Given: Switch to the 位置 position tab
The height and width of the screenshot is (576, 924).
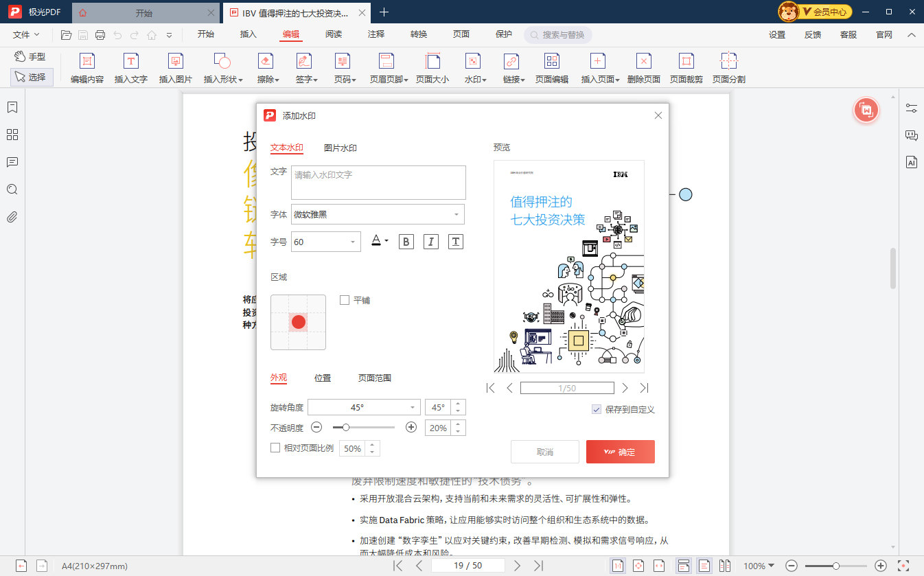Looking at the screenshot, I should pos(323,378).
